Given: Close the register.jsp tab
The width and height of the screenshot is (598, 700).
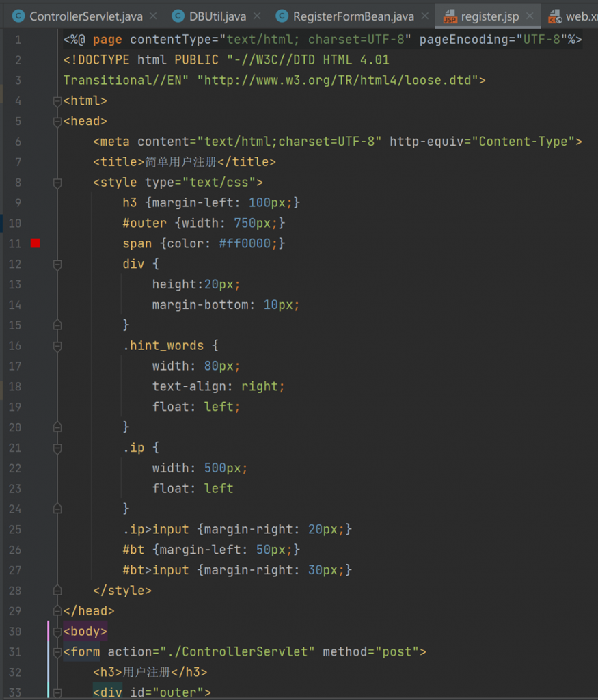Looking at the screenshot, I should (530, 16).
